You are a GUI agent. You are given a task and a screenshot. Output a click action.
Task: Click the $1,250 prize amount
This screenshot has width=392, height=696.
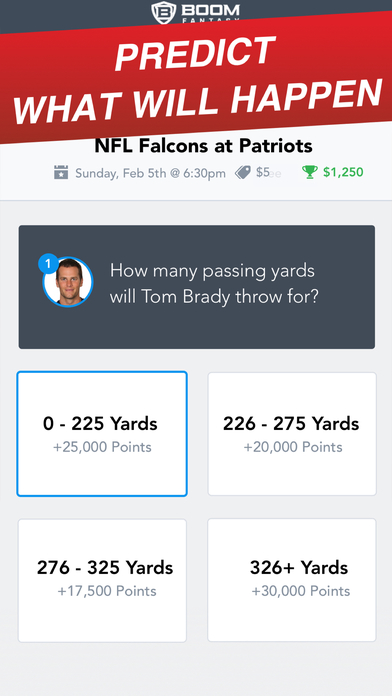tap(343, 172)
